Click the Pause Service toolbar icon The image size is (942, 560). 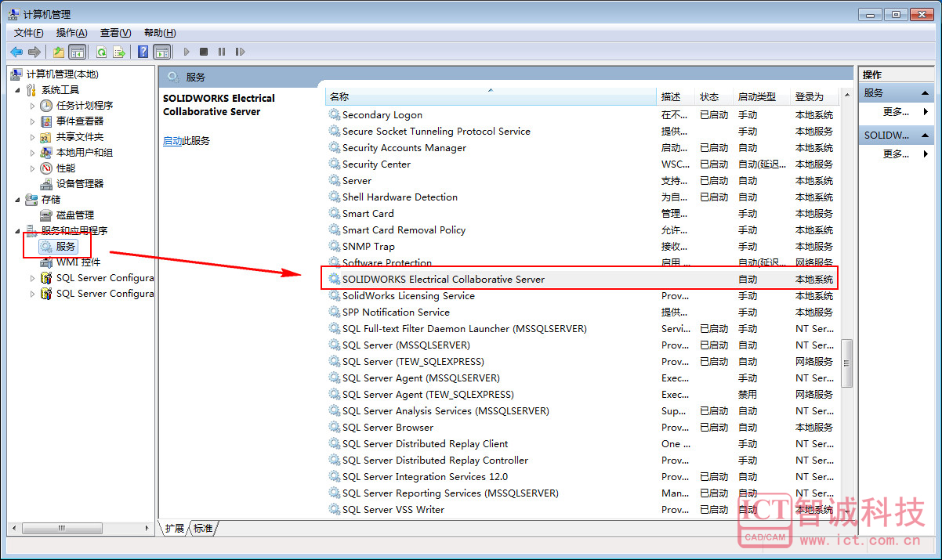click(x=222, y=52)
